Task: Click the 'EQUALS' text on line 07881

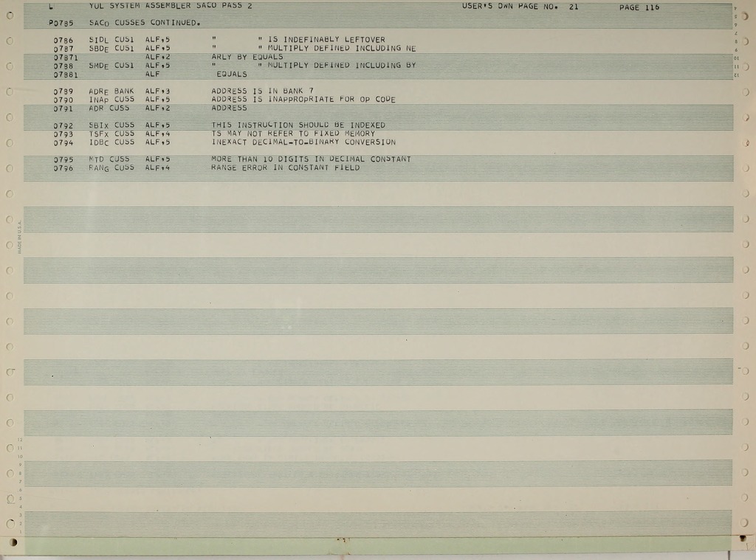Action: 232,75
